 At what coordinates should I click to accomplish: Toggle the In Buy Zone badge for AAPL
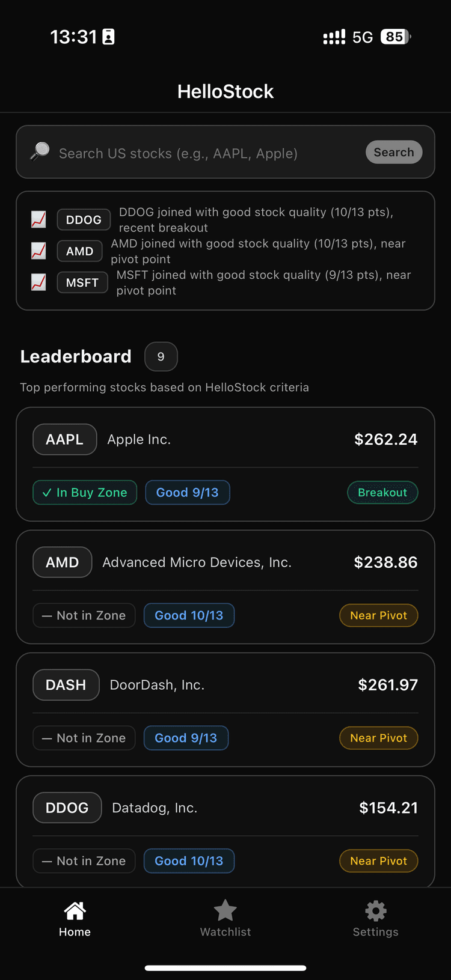tap(84, 492)
